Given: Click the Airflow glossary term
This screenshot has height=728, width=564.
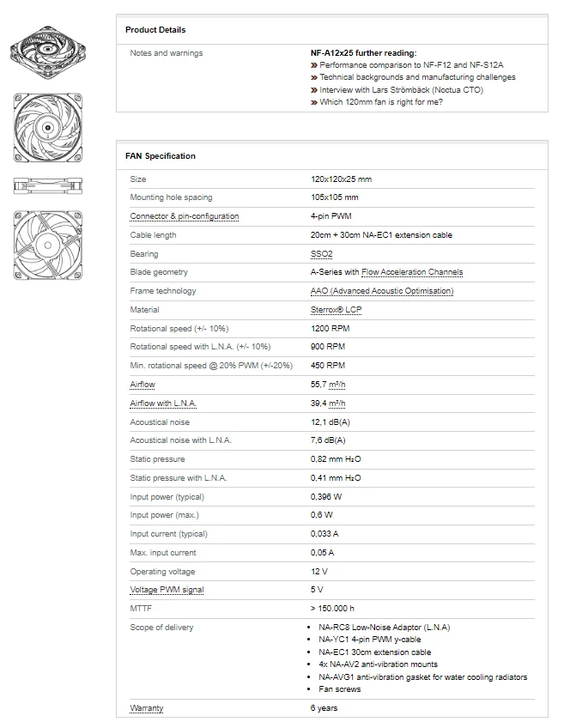Looking at the screenshot, I should tap(143, 385).
